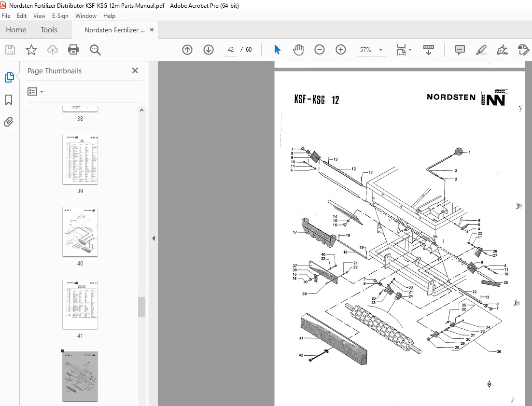The image size is (532, 406).
Task: Open the Attachments paperclip icon
Action: pos(9,122)
